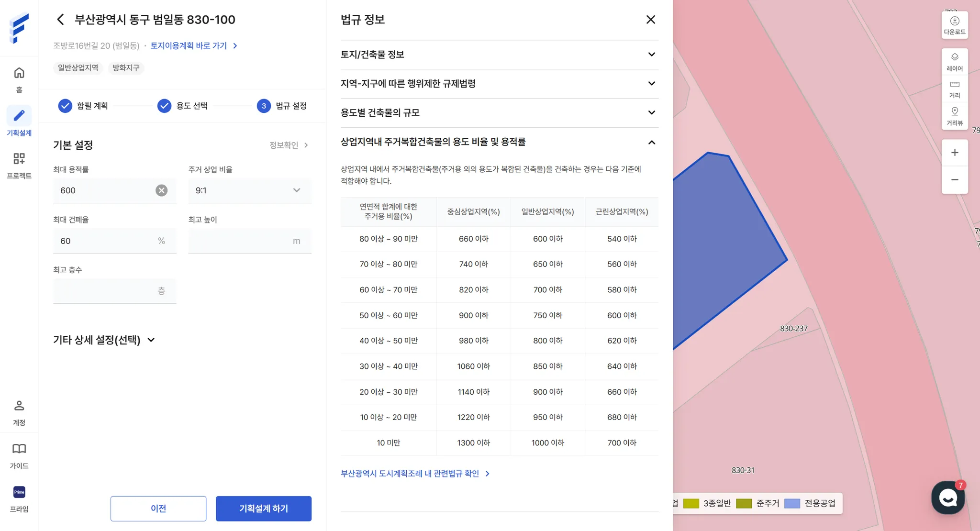This screenshot has width=980, height=531.
Task: Open the 계정 account icon
Action: pos(19,406)
